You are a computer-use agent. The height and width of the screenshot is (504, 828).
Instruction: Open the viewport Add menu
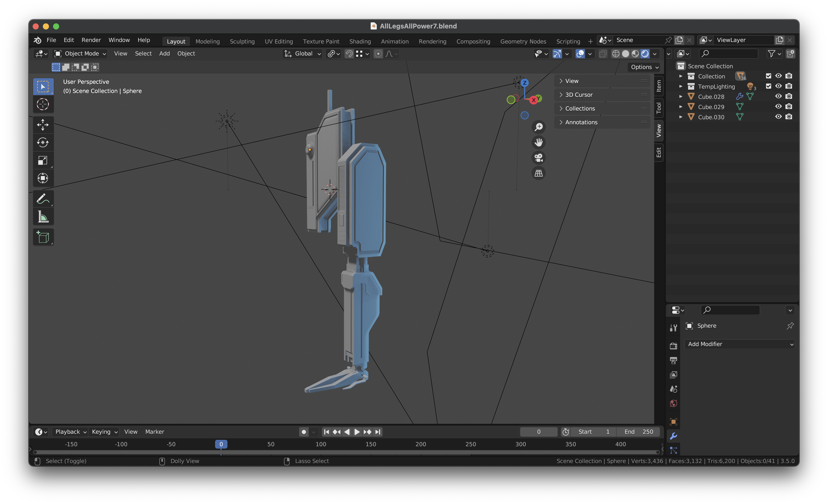(164, 54)
